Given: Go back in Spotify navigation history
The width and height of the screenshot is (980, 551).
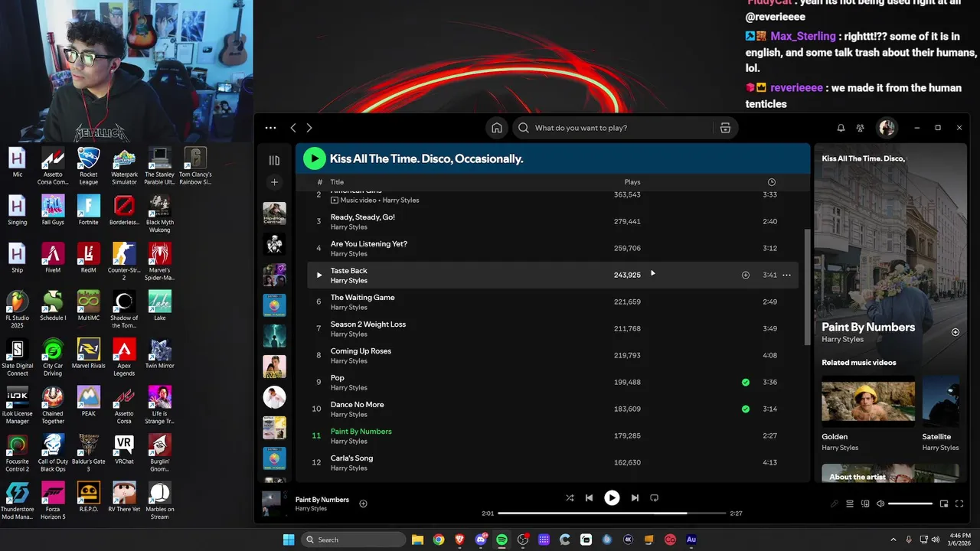Looking at the screenshot, I should pyautogui.click(x=293, y=128).
